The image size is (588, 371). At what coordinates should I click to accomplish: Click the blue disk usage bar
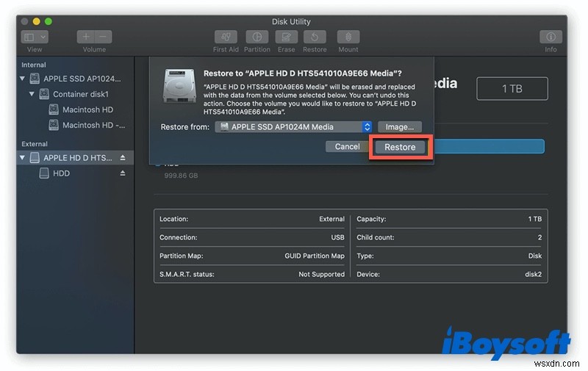(x=490, y=146)
